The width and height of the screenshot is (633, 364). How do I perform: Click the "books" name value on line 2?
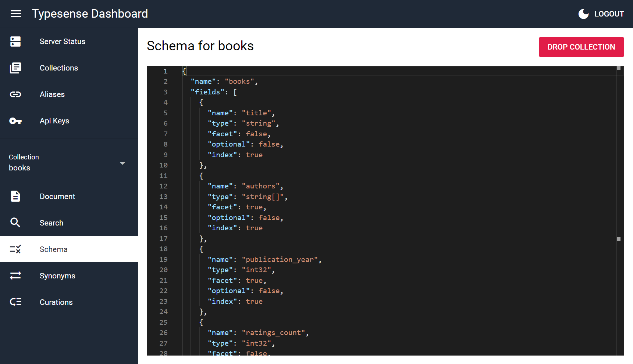click(x=239, y=82)
